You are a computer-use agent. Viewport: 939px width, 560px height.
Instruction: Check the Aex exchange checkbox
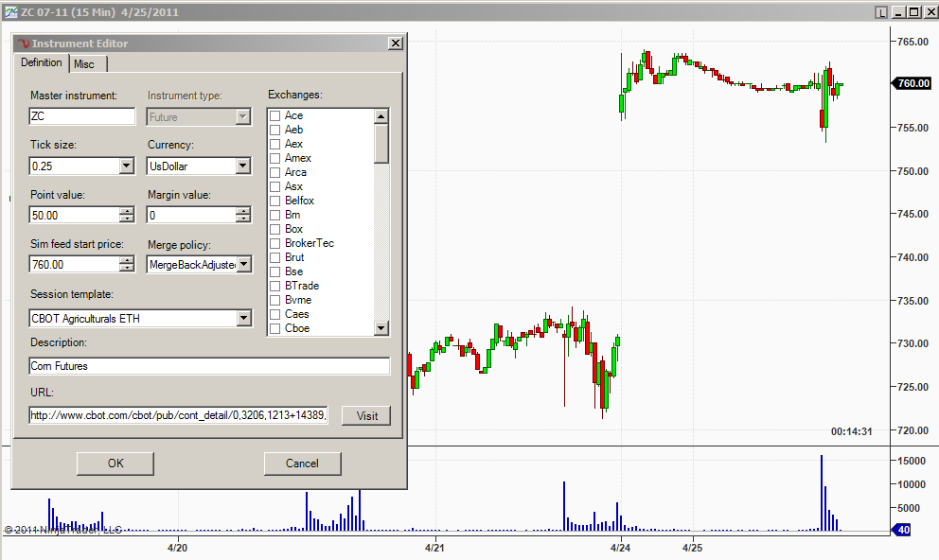point(275,144)
